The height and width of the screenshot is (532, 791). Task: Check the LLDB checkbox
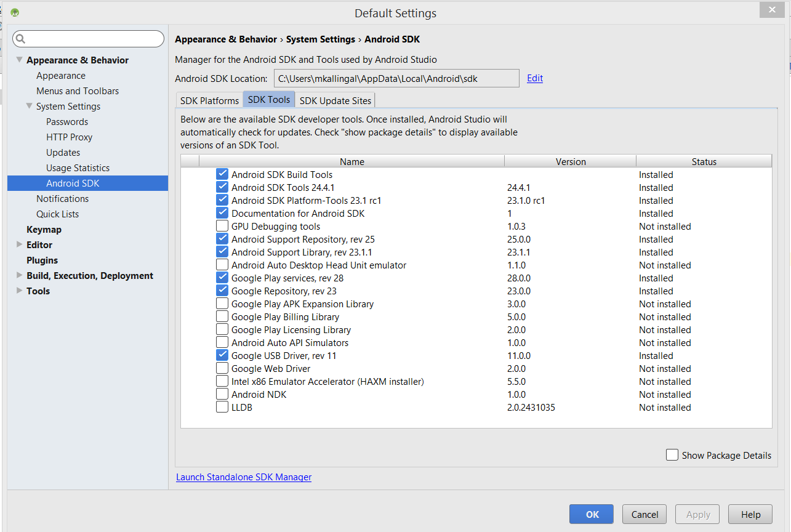coord(222,407)
